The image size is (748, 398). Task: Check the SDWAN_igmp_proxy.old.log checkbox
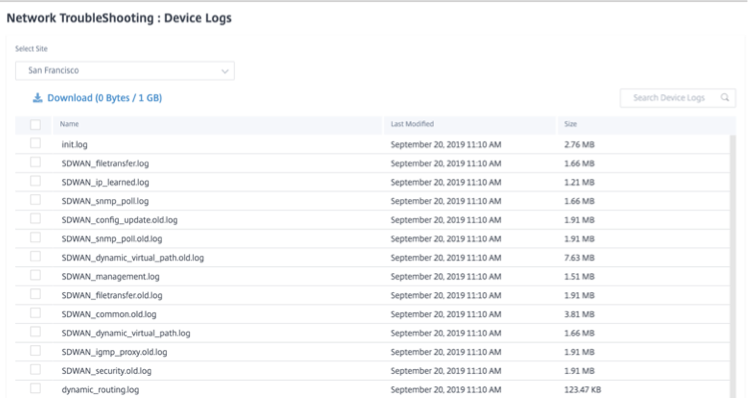tap(35, 351)
